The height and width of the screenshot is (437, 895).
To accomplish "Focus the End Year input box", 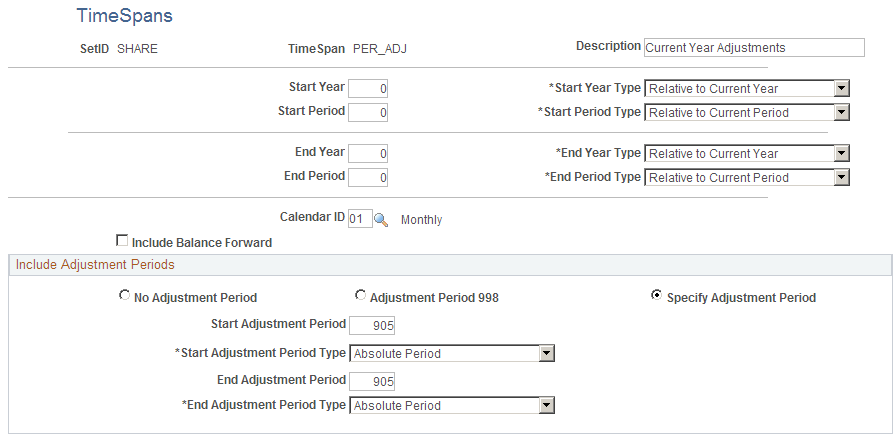I will point(368,154).
